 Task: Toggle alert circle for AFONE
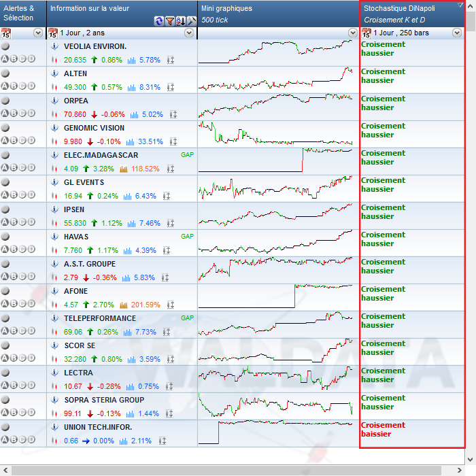5,291
